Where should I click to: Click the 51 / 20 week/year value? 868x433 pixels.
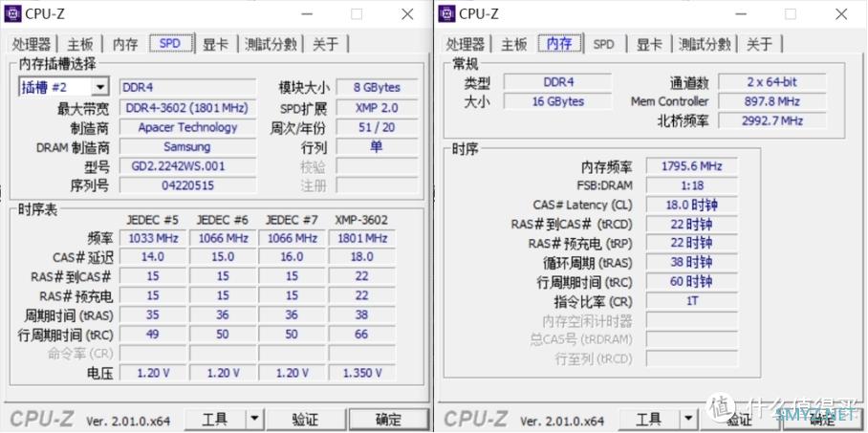tap(377, 127)
